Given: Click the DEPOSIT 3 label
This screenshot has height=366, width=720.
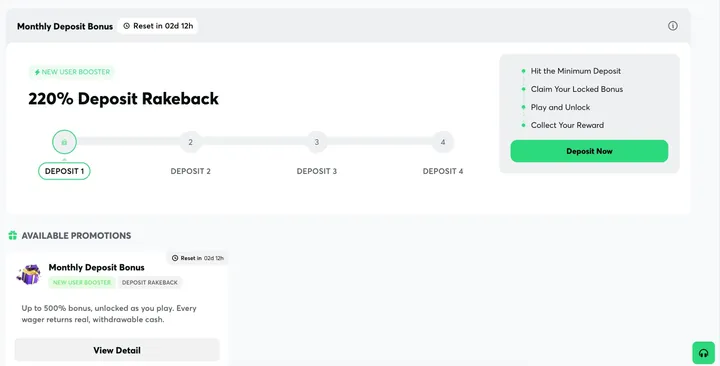Looking at the screenshot, I should pos(316,171).
